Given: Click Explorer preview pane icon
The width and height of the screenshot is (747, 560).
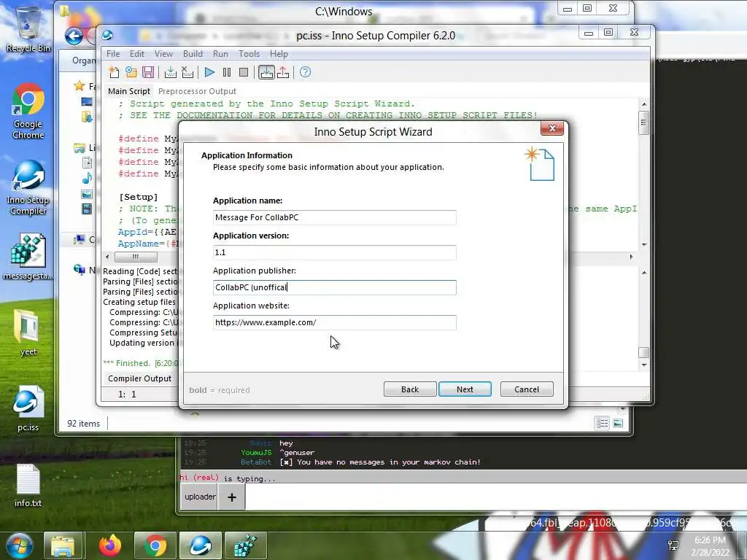Looking at the screenshot, I should click(x=618, y=424).
